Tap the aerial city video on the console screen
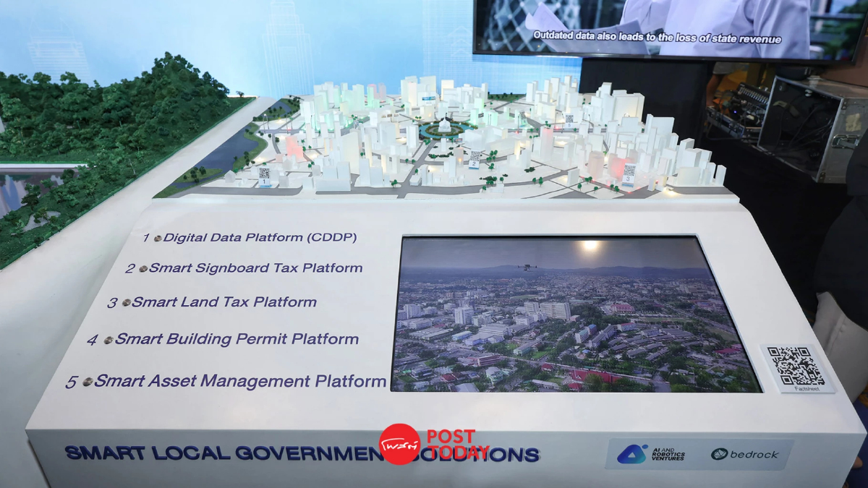 point(575,314)
